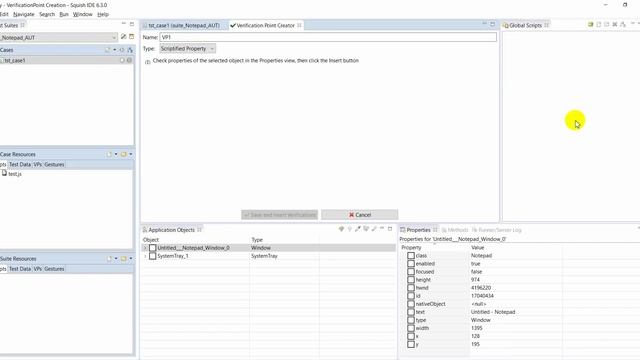Viewport: 640px width, 360px height.
Task: Tick the class property checkbox
Action: [x=411, y=256]
